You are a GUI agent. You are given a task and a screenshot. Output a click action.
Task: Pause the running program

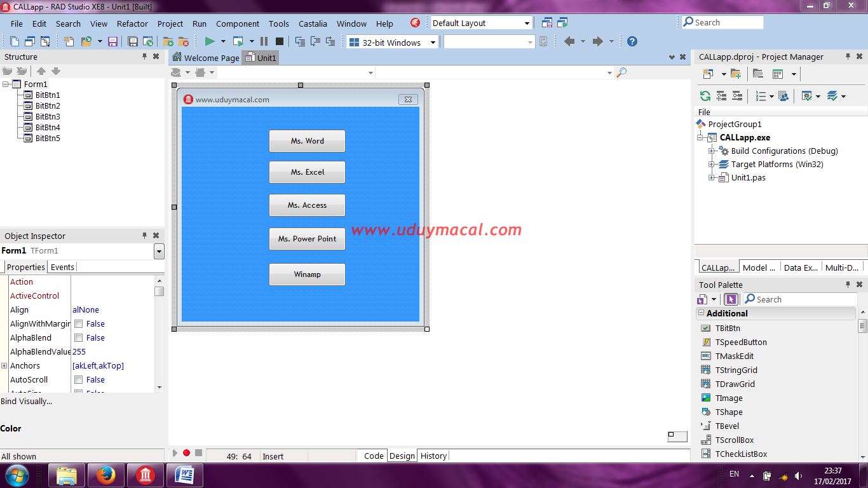264,41
